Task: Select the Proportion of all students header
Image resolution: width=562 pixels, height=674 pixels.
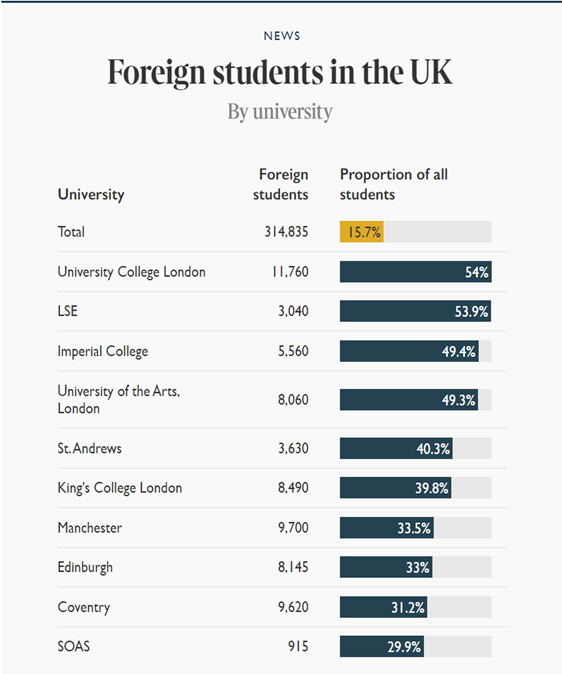Action: 394,184
